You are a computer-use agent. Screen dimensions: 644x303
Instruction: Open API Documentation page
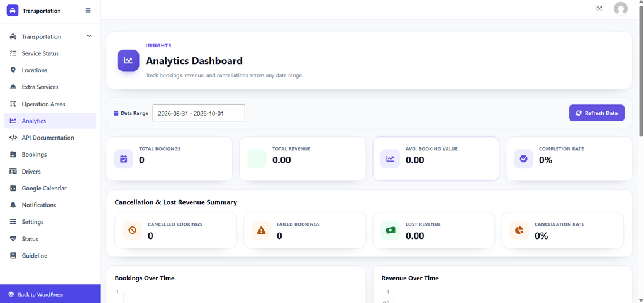[x=50, y=138]
